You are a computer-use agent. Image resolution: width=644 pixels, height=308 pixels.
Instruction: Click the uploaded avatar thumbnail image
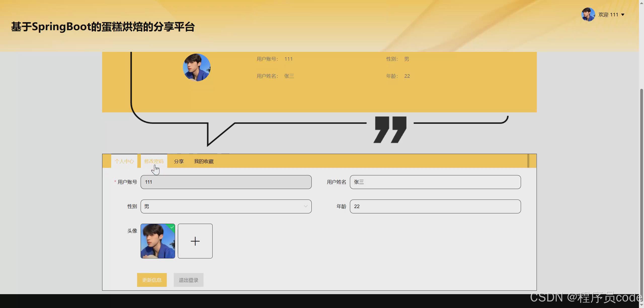[158, 241]
